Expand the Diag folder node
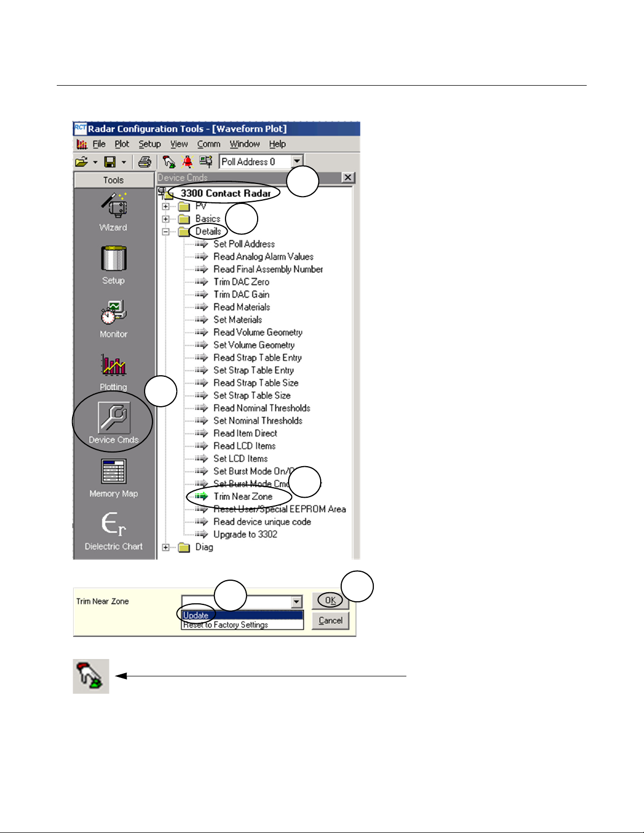 click(166, 548)
